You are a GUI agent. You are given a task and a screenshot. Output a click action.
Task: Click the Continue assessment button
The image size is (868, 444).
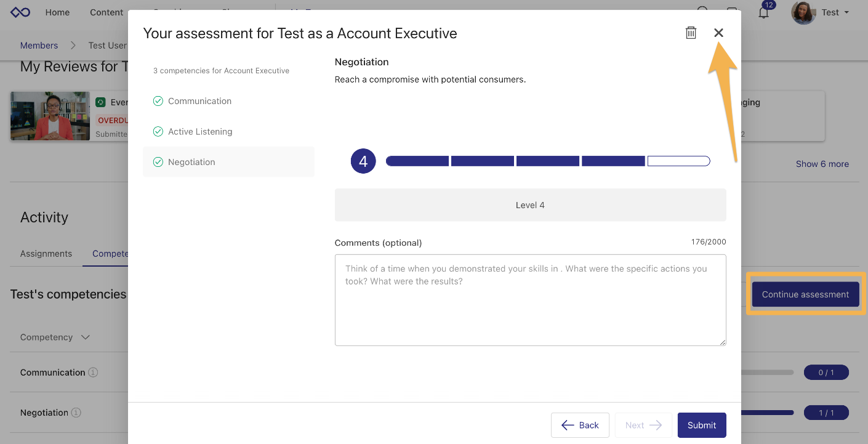pos(805,294)
